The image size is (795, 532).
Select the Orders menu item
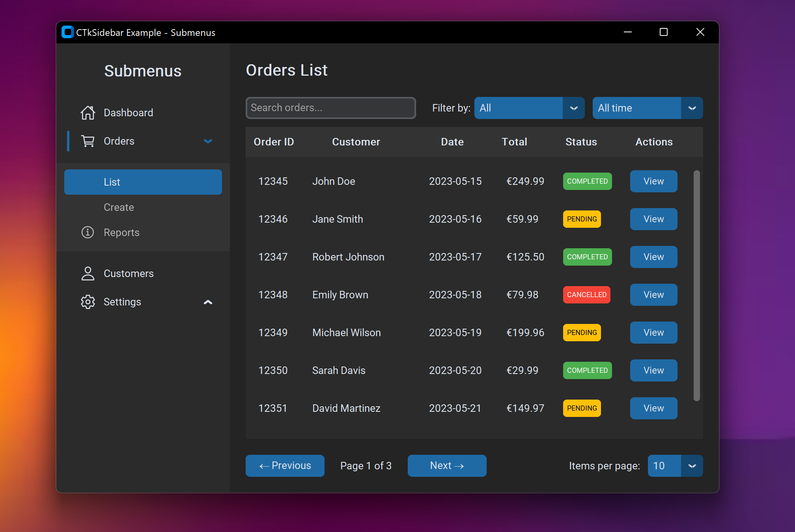[x=143, y=141]
